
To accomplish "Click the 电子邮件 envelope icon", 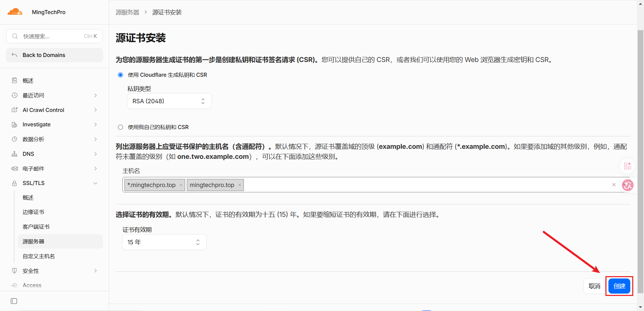I will pyautogui.click(x=14, y=169).
